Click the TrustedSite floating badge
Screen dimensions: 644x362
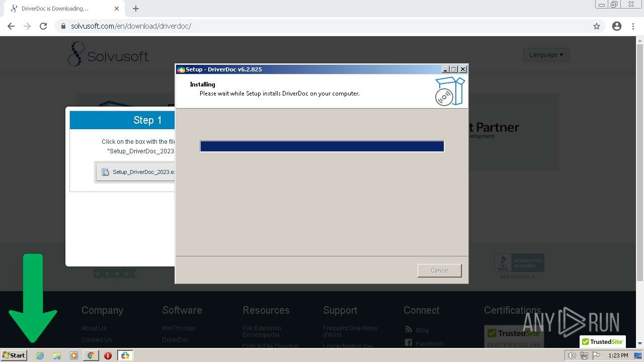click(x=603, y=342)
